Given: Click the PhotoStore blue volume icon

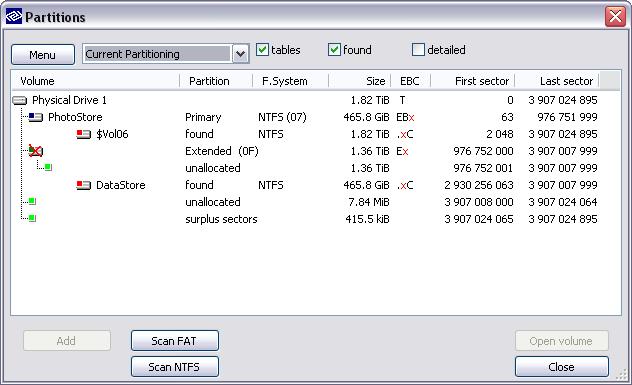Looking at the screenshot, I should tap(35, 117).
